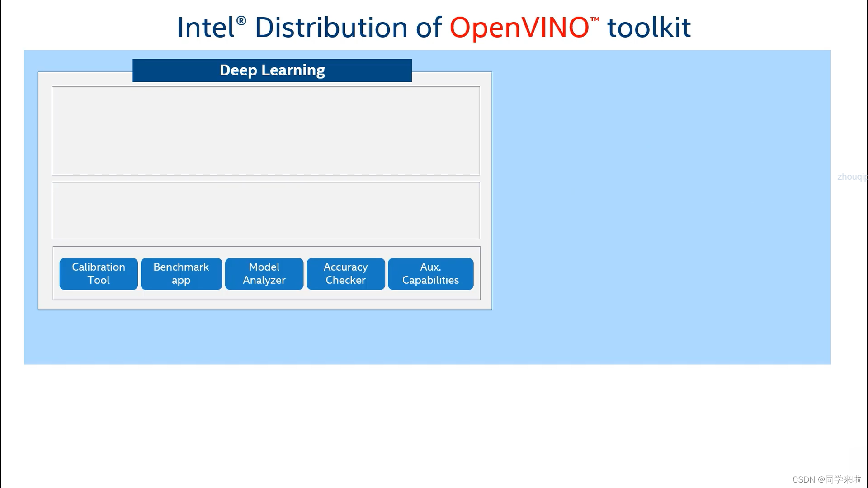Click the faint zhouqi watermark text
Image resolution: width=868 pixels, height=488 pixels.
pyautogui.click(x=851, y=177)
